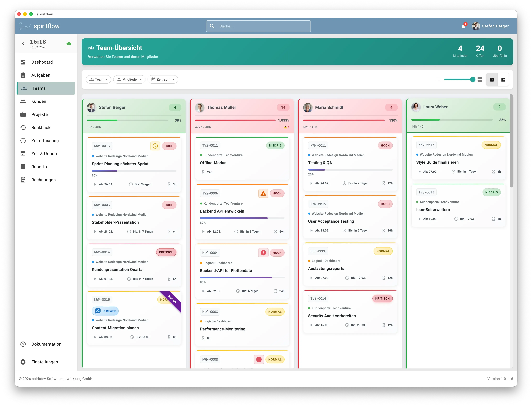Click the KRITISCH badge on NWM-0014
Image resolution: width=532 pixels, height=406 pixels.
coord(166,252)
